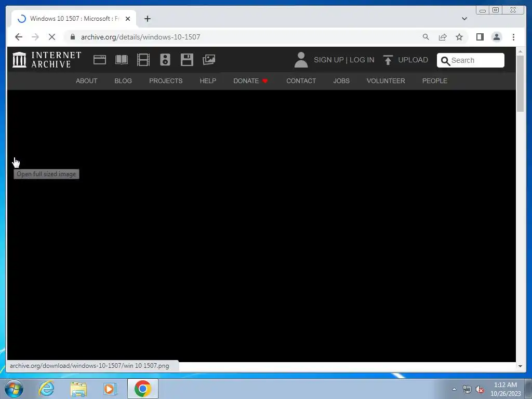Close the Windows 10 1507 tab
The height and width of the screenshot is (399, 532).
[128, 19]
